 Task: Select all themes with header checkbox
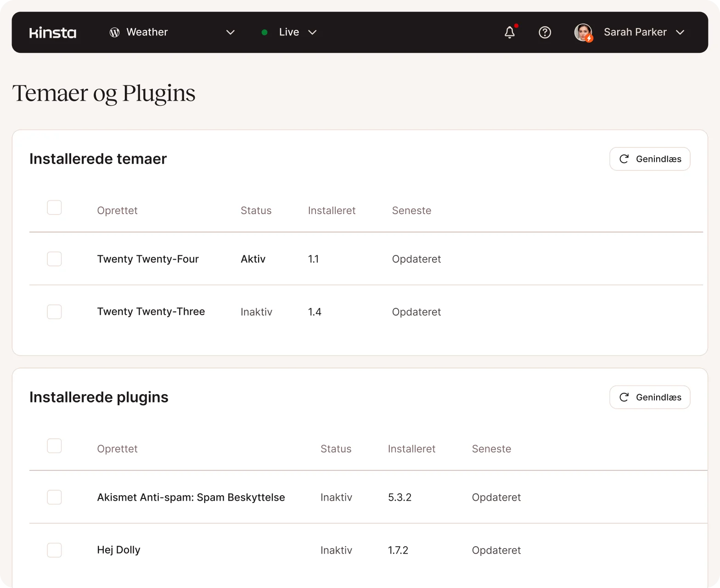tap(54, 208)
